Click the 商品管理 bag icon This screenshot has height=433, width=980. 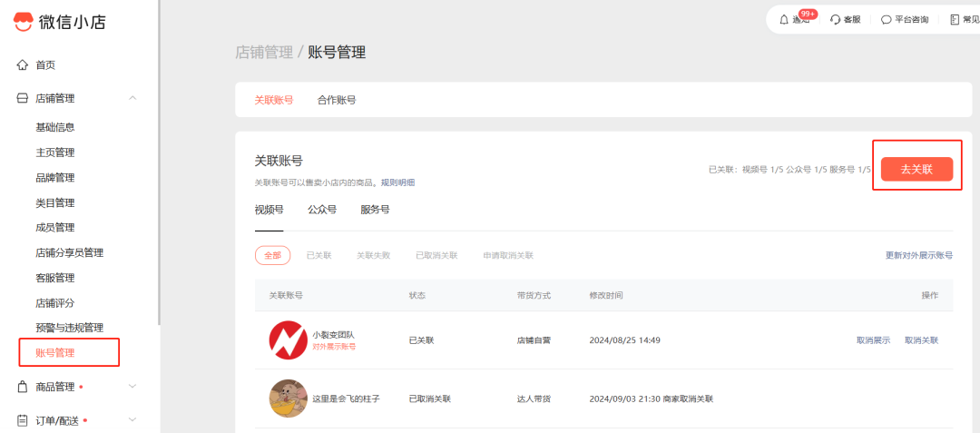[x=23, y=387]
